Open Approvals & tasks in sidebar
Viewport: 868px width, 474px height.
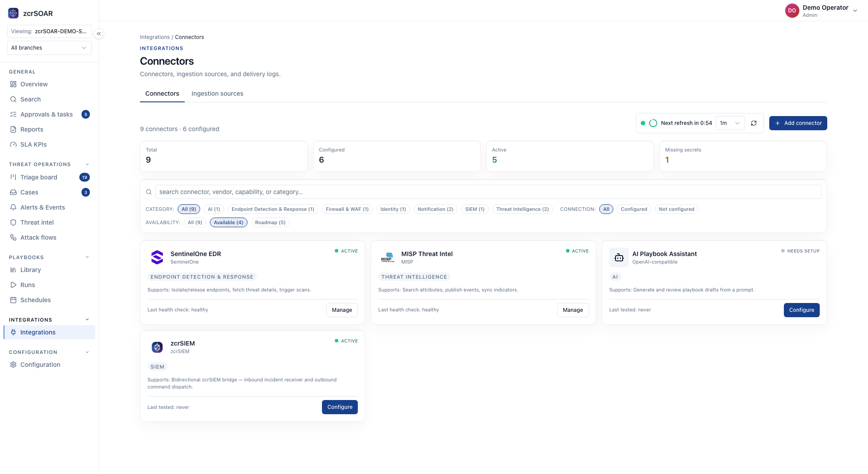pos(49,114)
